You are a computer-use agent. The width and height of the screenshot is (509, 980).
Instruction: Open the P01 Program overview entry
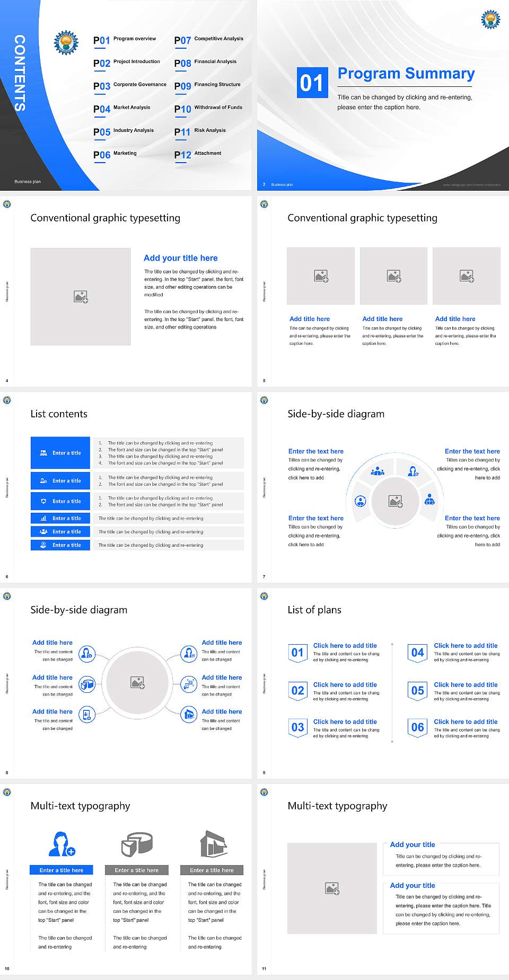125,40
